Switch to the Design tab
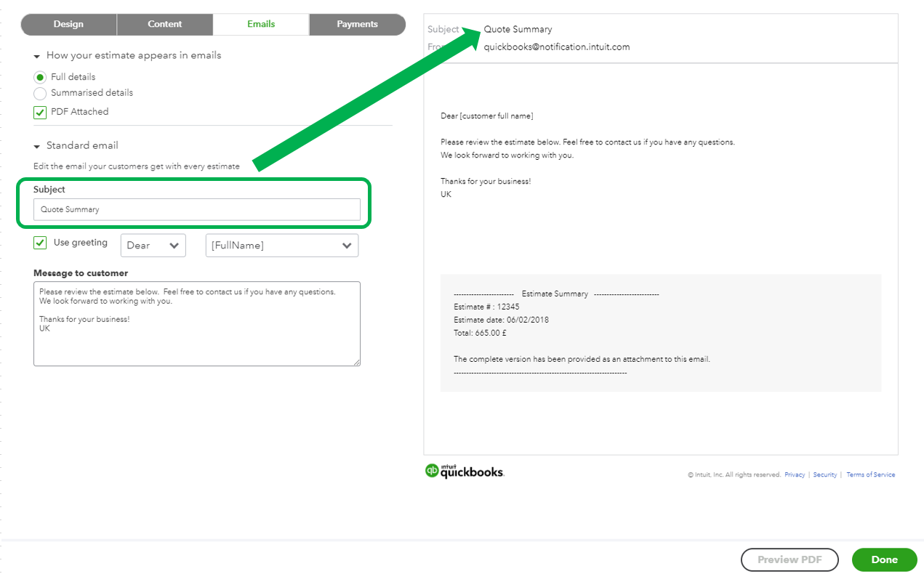Image resolution: width=924 pixels, height=574 pixels. click(68, 24)
